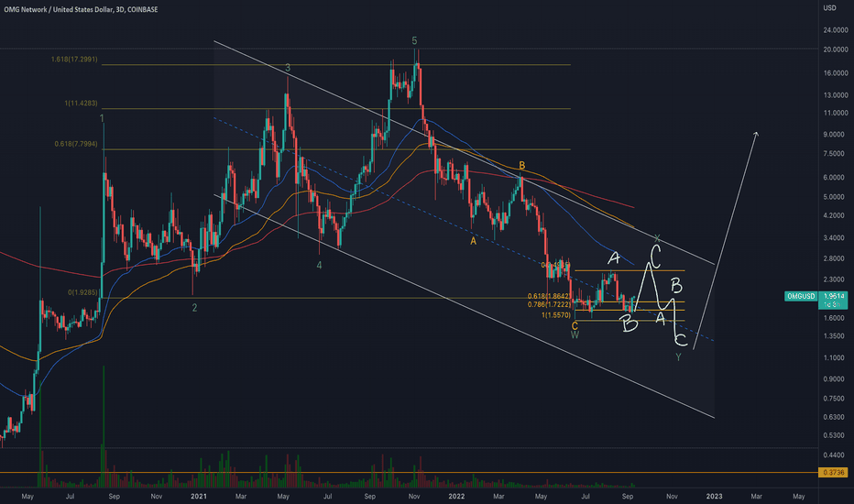This screenshot has width=854, height=504.
Task: Click the green X wave label
Action: tap(657, 238)
